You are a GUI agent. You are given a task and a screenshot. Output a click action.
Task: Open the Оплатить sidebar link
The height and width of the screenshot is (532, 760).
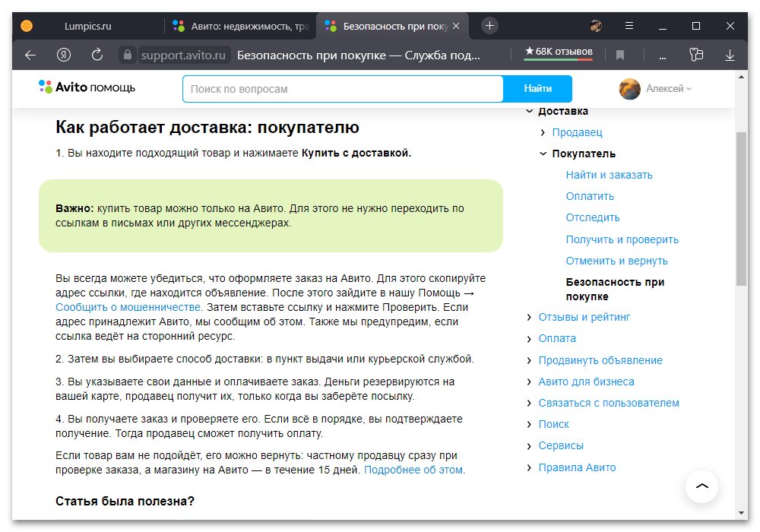click(x=590, y=196)
